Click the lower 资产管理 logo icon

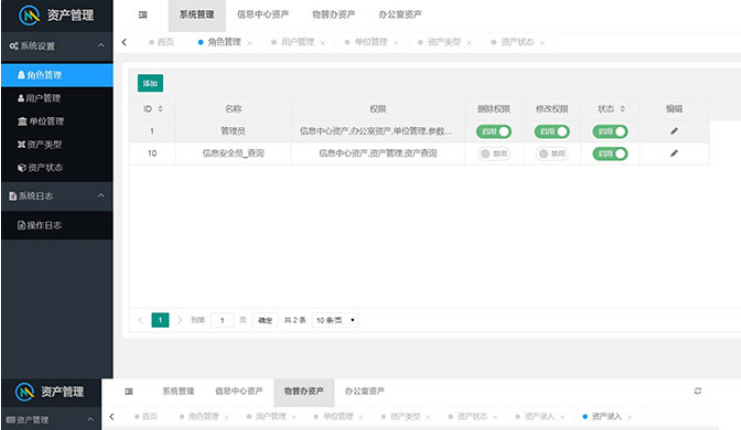tap(25, 392)
